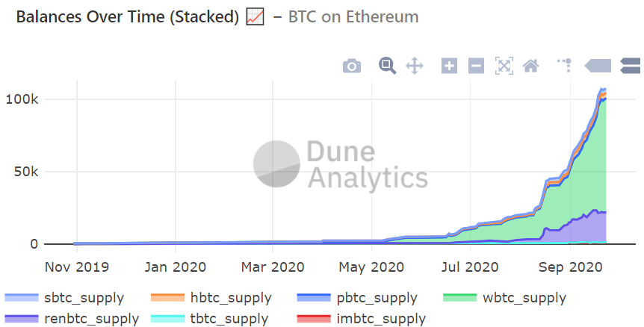Click the Zoom in plus icon
The image size is (644, 327).
tap(449, 66)
